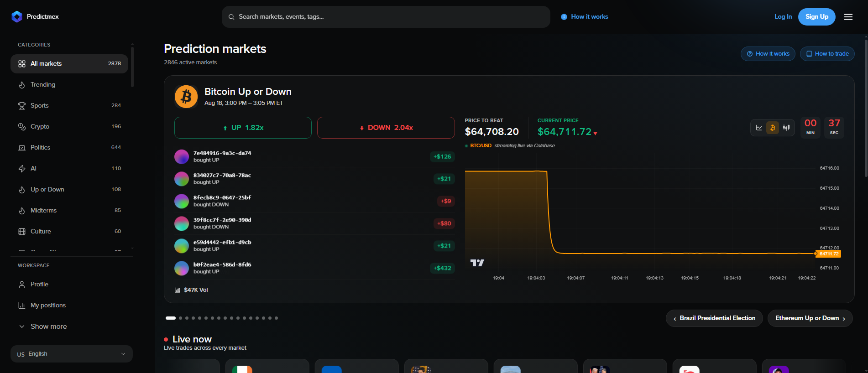
Task: Click avatar of trader e59d4442-efb1-d9cb
Action: (x=182, y=246)
